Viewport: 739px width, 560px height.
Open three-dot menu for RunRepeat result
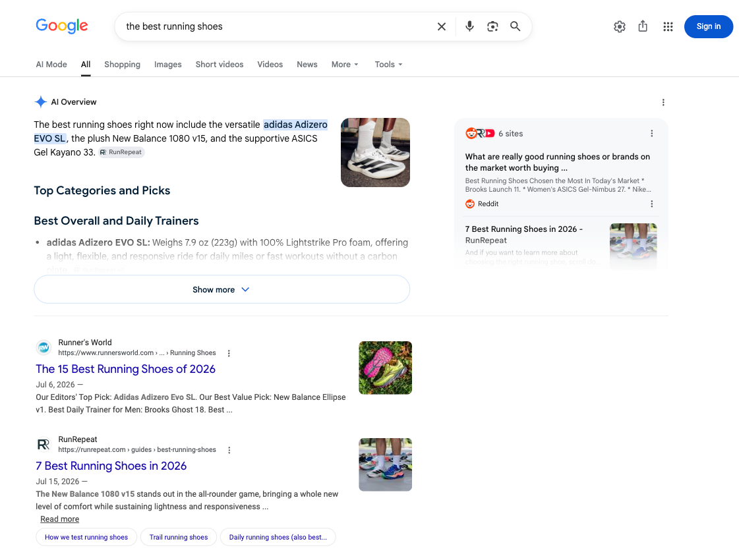click(x=229, y=450)
